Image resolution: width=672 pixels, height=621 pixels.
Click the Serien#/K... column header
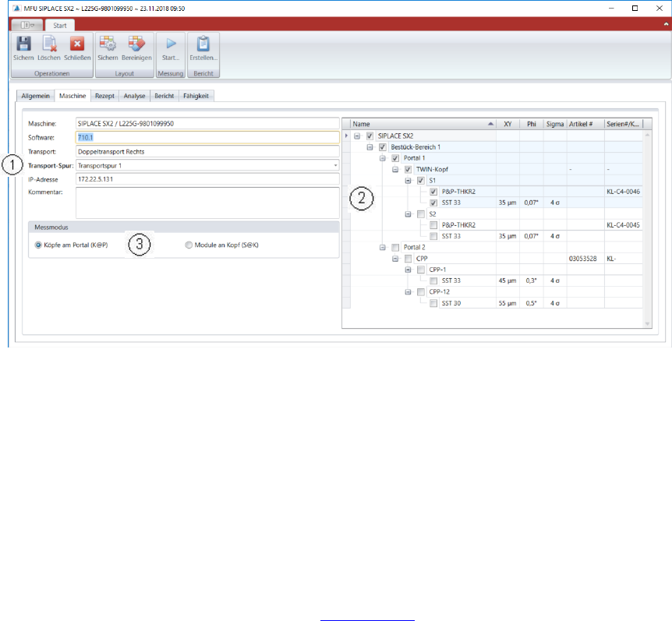click(x=624, y=124)
